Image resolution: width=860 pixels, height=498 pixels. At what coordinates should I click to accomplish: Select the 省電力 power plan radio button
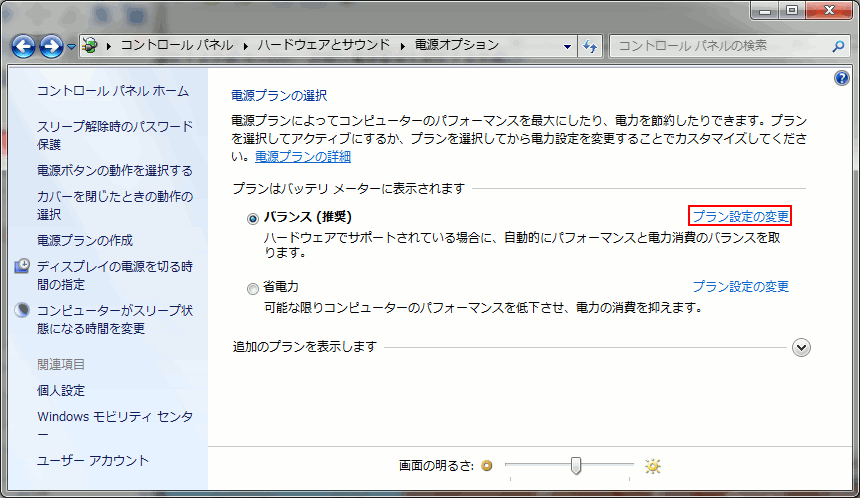coord(253,288)
